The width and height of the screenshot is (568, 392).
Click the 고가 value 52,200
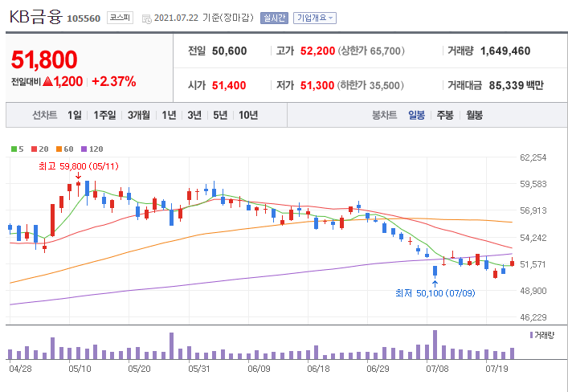tap(317, 51)
